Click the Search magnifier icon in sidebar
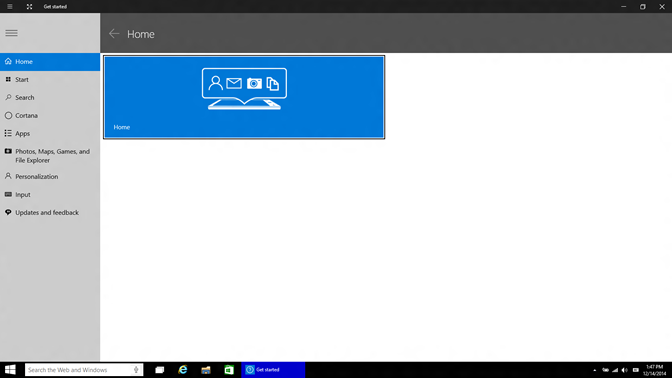Viewport: 672px width, 378px height. [x=8, y=97]
